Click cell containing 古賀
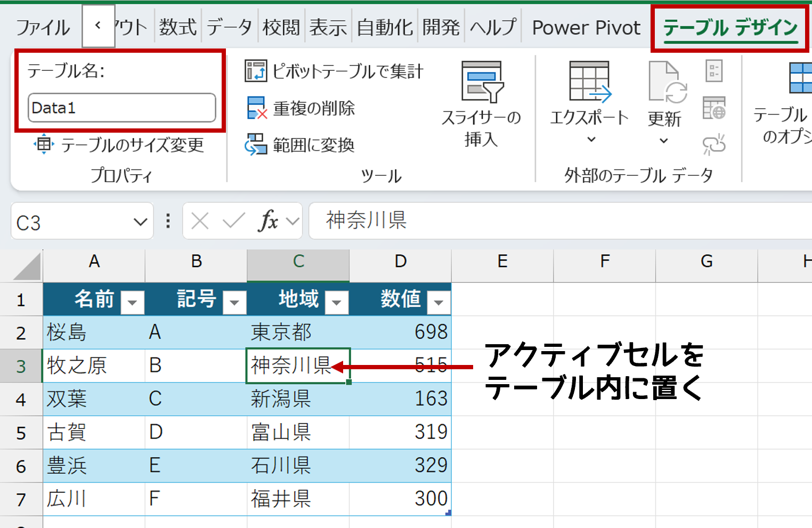 coord(94,433)
